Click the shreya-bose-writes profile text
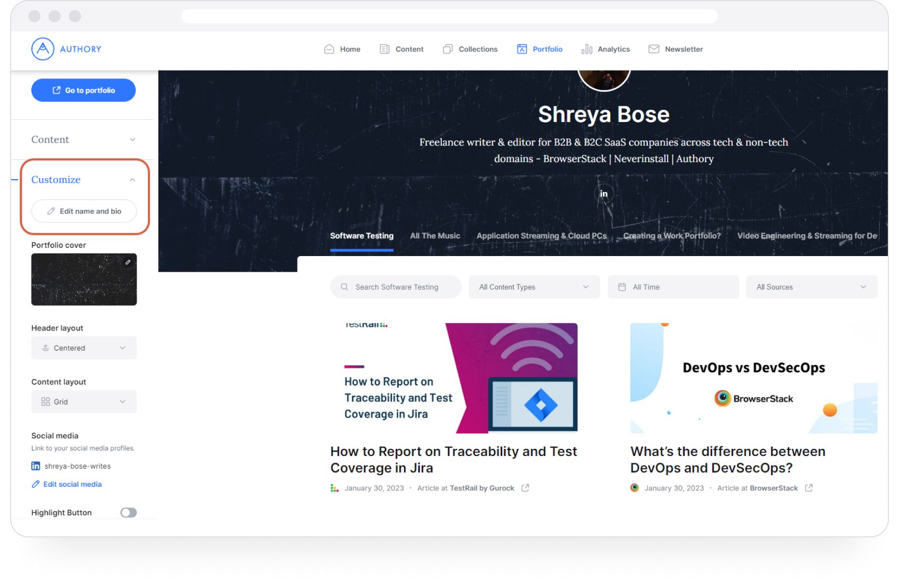This screenshot has height=588, width=899. 77,466
